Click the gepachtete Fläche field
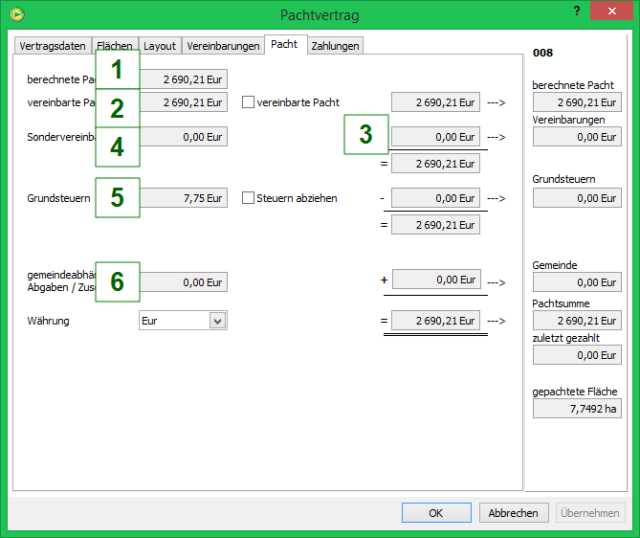 pyautogui.click(x=577, y=409)
